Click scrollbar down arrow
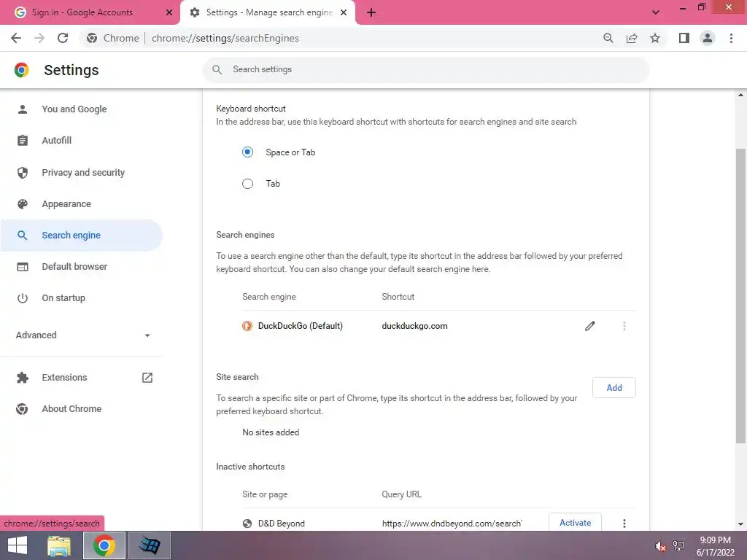Image resolution: width=747 pixels, height=560 pixels. click(740, 524)
